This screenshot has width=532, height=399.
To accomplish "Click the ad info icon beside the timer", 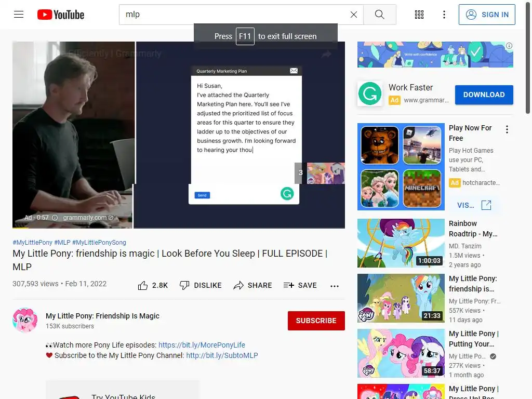I will tap(55, 218).
